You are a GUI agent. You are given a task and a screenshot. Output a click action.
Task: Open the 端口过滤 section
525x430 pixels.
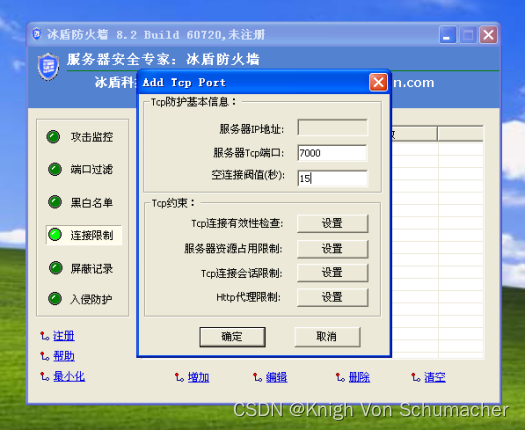(92, 169)
